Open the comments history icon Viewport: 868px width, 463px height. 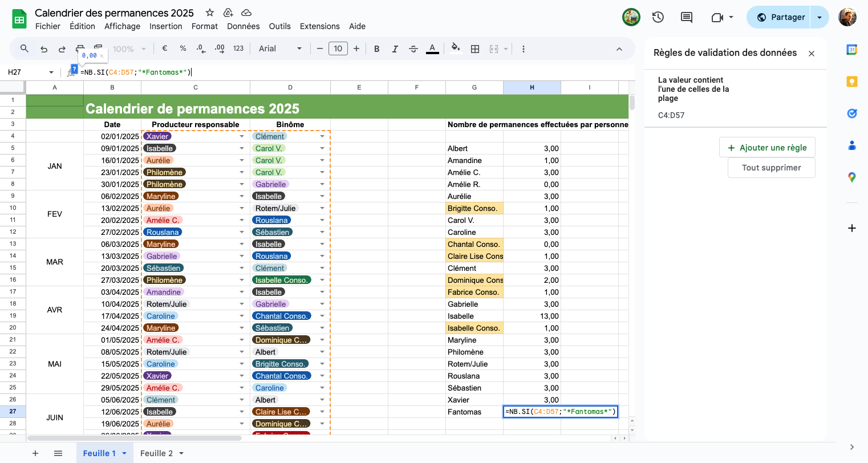[x=687, y=17]
